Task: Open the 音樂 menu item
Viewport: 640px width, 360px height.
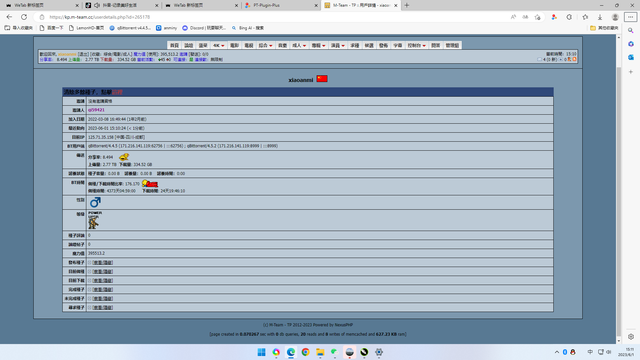Action: click(282, 45)
